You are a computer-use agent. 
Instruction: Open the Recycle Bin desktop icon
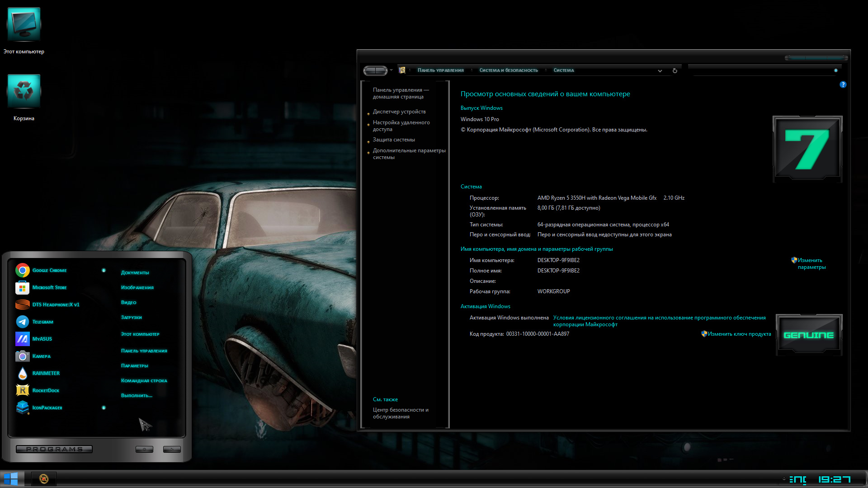coord(24,98)
